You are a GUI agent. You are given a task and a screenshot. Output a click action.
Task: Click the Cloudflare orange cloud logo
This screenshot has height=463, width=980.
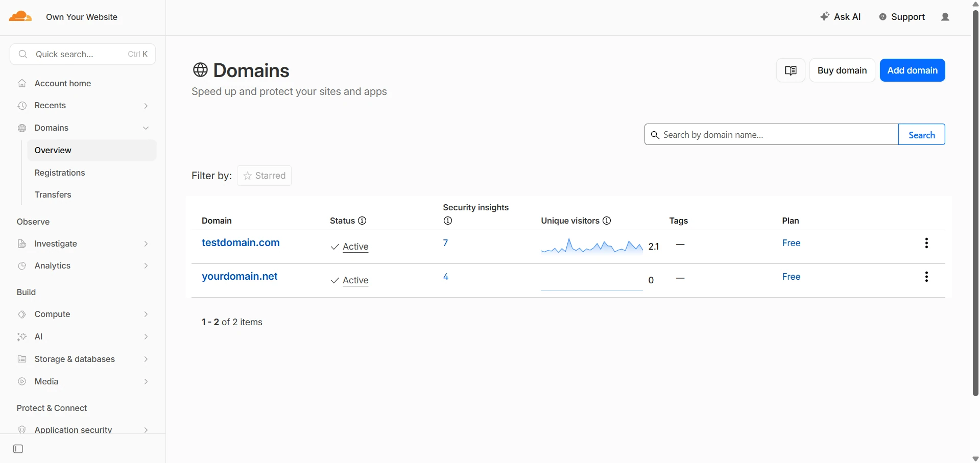(20, 16)
